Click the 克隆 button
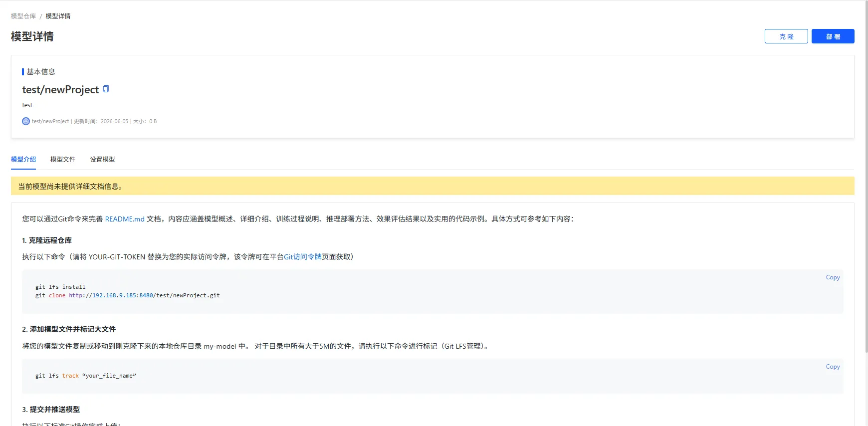868x426 pixels. pyautogui.click(x=786, y=36)
